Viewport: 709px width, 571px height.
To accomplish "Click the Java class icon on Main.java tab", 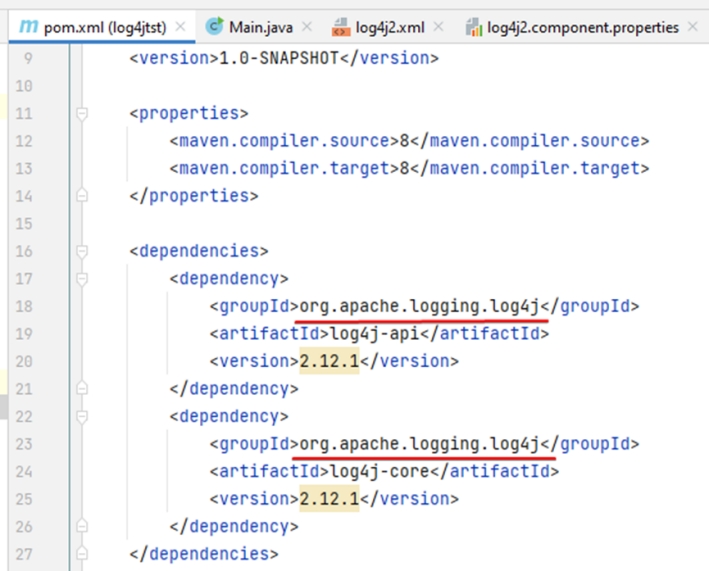I will tap(214, 27).
